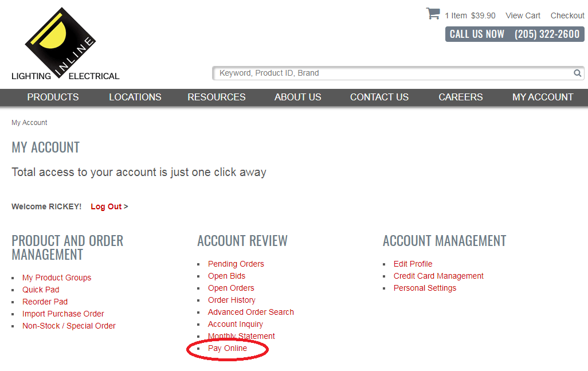The image size is (588, 371).
Task: Click the Edit Profile link
Action: tap(413, 264)
